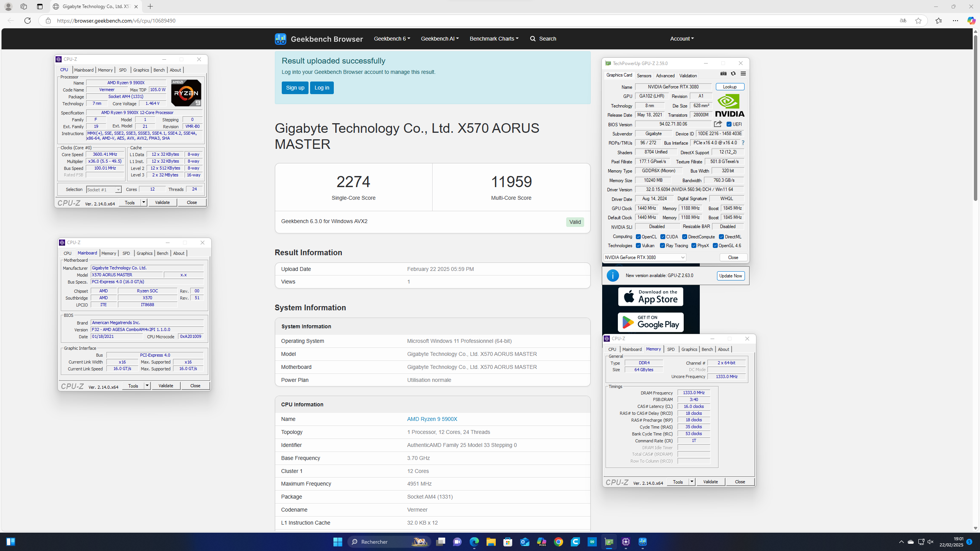The width and height of the screenshot is (980, 551).
Task: Open the AMD Ryzen 9 5900X link
Action: (432, 419)
